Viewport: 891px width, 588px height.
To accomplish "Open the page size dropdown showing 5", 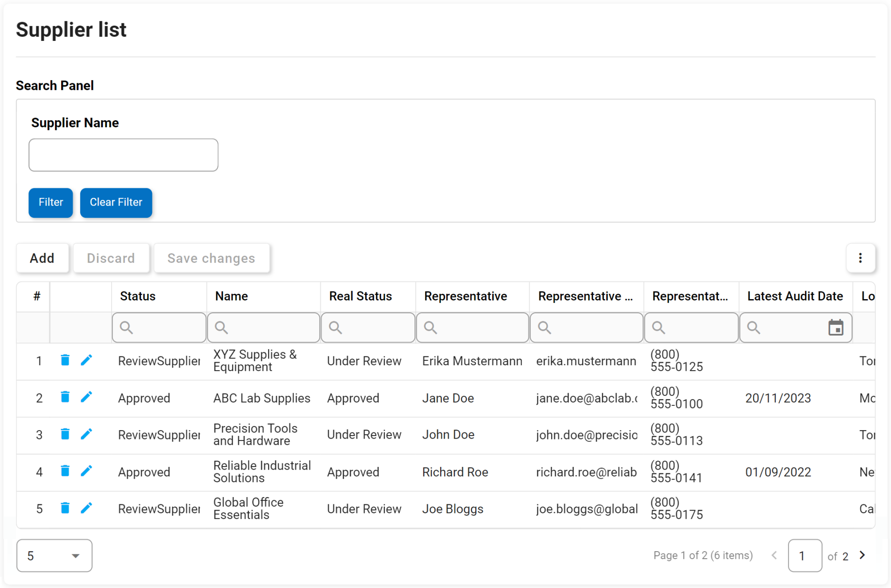I will click(x=54, y=556).
